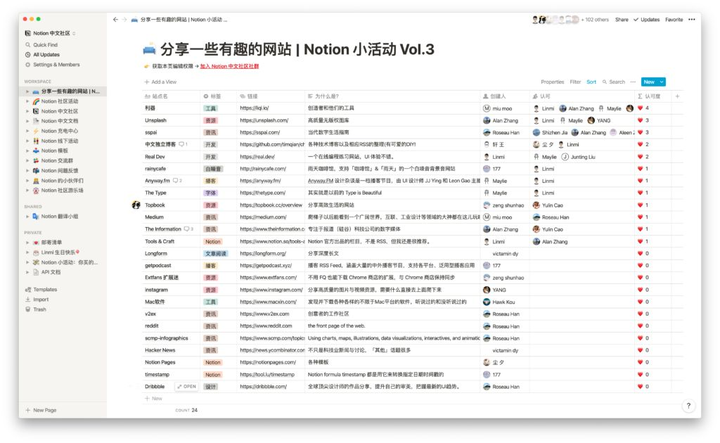Go forward with the forward arrow
Screen dimensions: 720x443
point(124,20)
